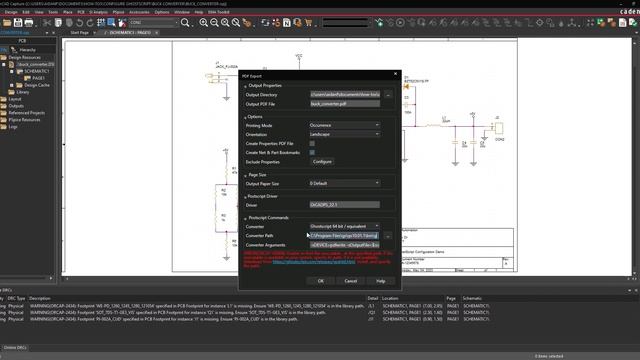Toggle Create Properties PDF File checkbox
This screenshot has width=640, height=360.
tap(312, 143)
